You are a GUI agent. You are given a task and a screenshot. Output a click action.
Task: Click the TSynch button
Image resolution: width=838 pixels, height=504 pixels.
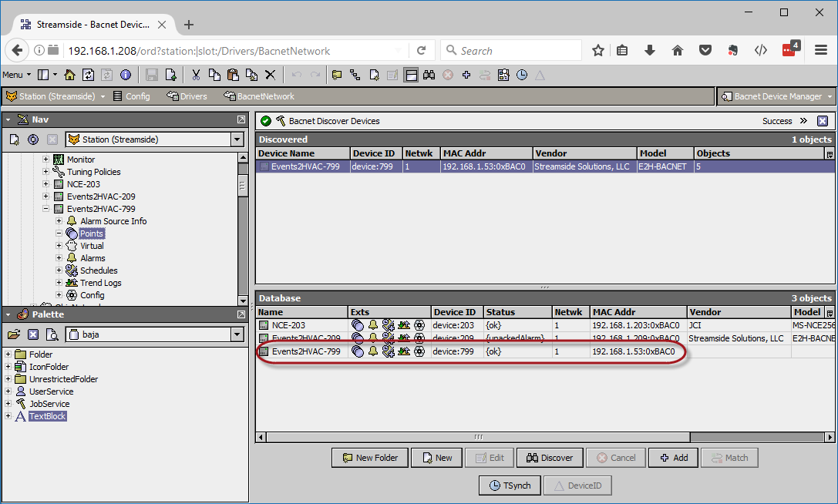[x=510, y=486]
